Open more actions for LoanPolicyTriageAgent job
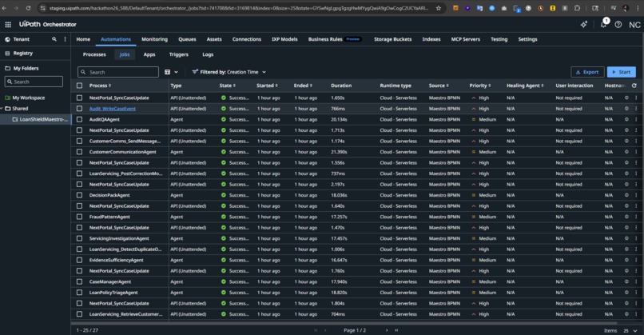Screen dimensions: 644x335 (x=636, y=293)
